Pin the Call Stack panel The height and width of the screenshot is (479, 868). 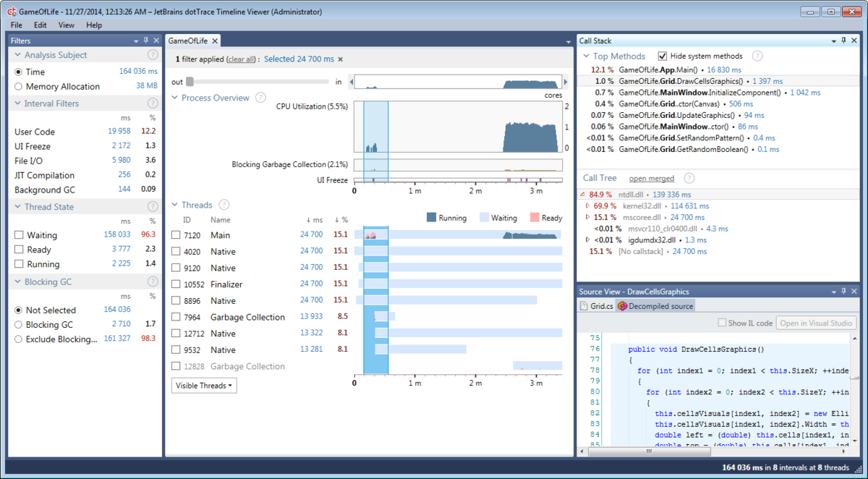(843, 41)
